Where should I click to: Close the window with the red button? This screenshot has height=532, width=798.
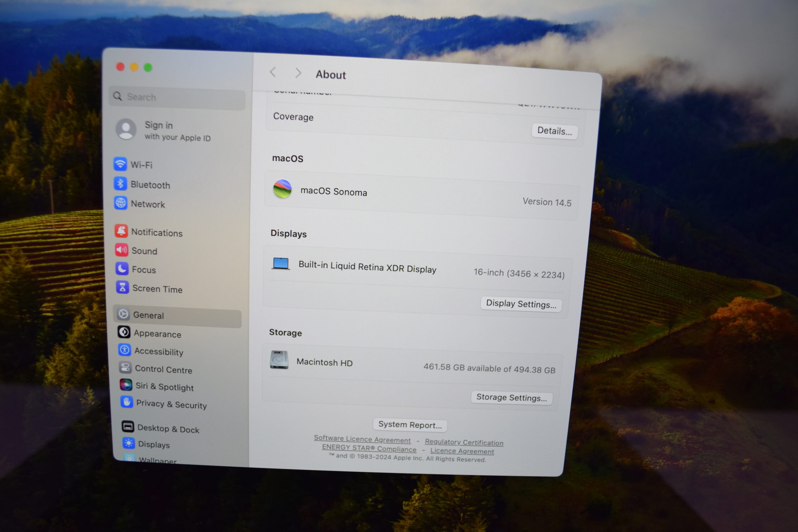120,66
